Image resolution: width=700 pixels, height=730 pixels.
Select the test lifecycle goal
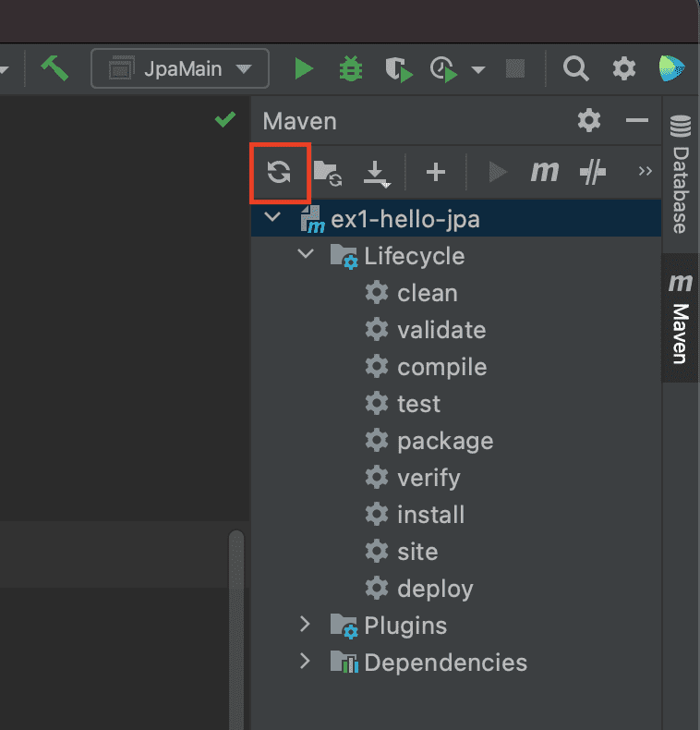(419, 404)
